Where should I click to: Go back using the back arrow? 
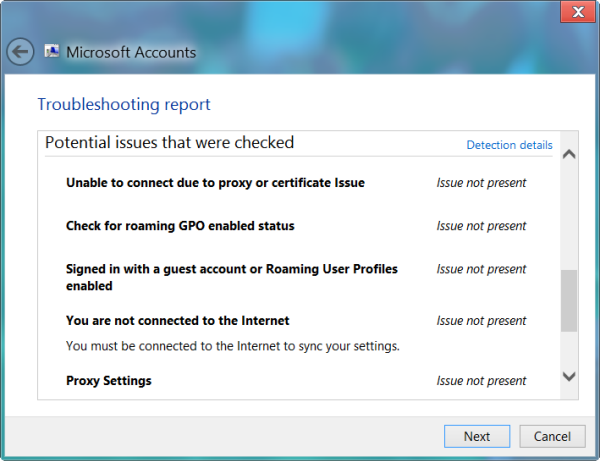coord(20,52)
